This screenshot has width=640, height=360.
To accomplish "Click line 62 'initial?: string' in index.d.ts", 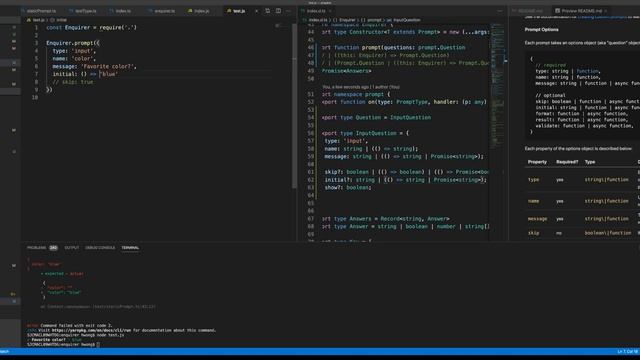I will tap(405, 180).
